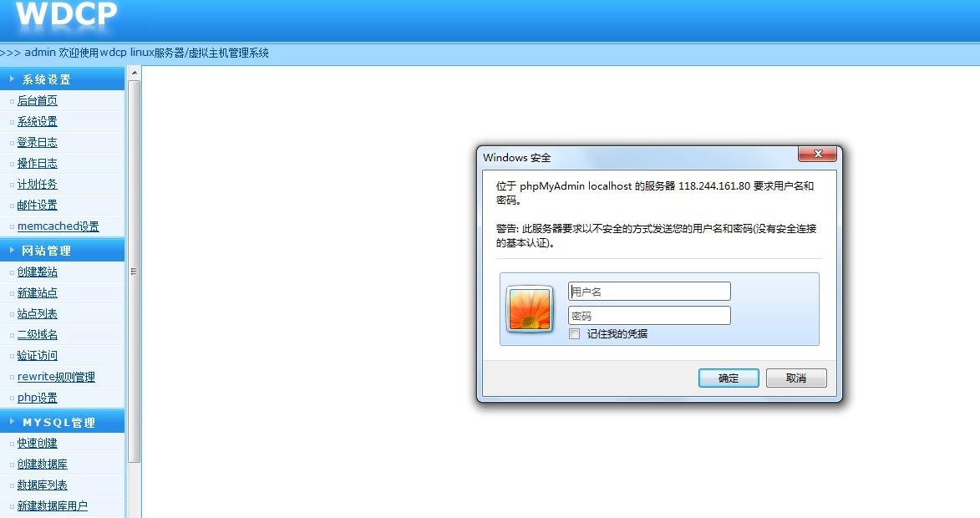The image size is (980, 518).
Task: Click the 用户名 input field
Action: click(649, 292)
